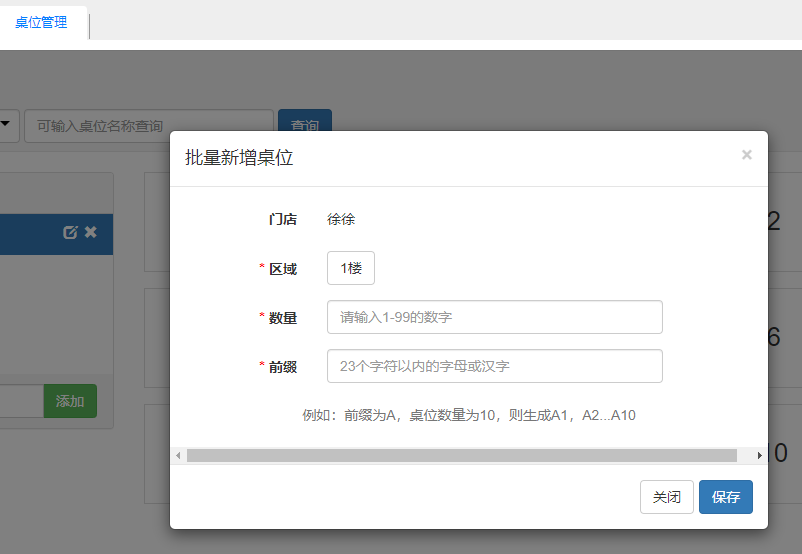Focus the 前缀 prefix input field
Viewport: 802px width, 554px height.
pyautogui.click(x=494, y=366)
